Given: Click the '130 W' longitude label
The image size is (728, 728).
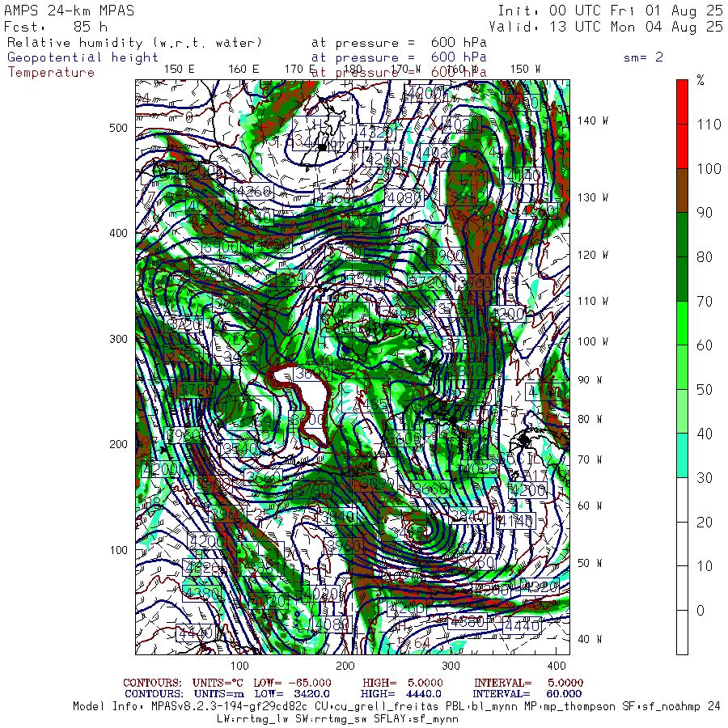Looking at the screenshot, I should point(592,198).
